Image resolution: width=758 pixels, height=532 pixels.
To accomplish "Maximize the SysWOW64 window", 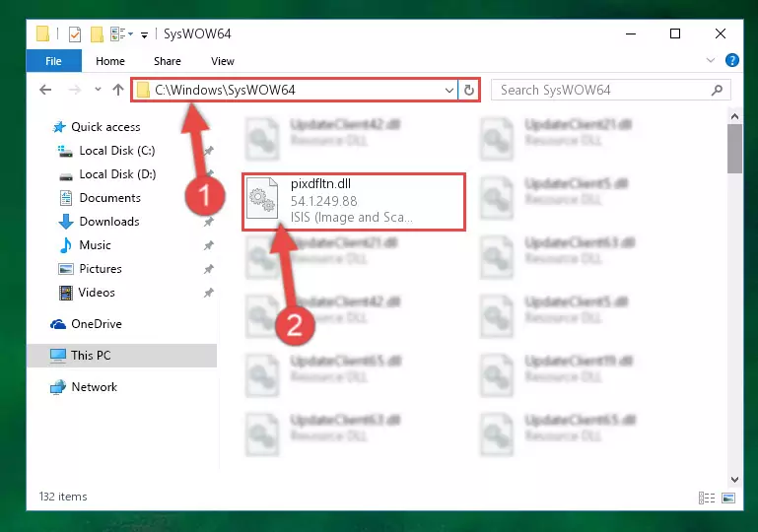I will tap(675, 33).
